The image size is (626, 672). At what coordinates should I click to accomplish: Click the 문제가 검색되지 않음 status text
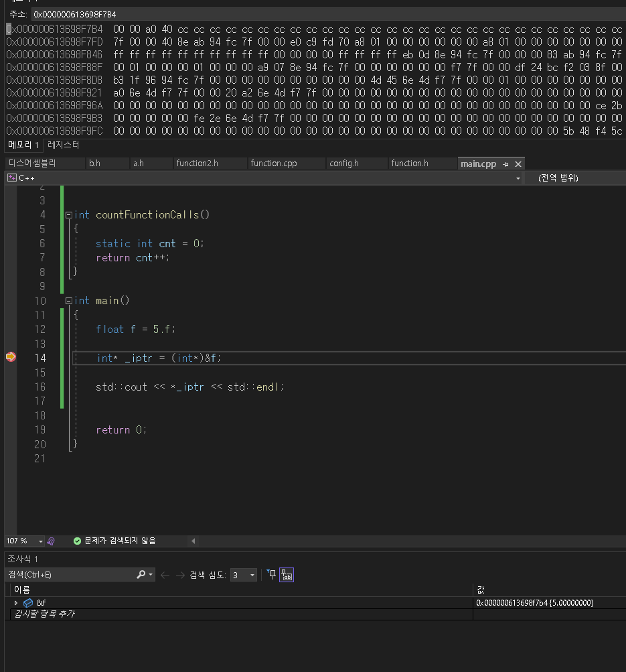click(120, 541)
